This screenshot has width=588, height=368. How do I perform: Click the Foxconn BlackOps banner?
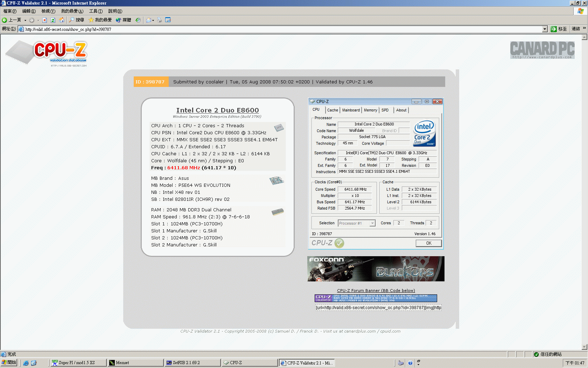tap(376, 269)
